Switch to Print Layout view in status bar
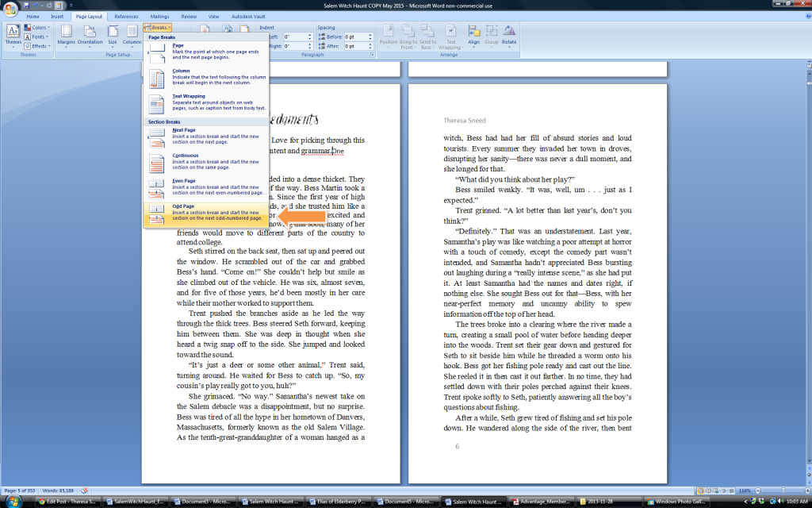 700,491
